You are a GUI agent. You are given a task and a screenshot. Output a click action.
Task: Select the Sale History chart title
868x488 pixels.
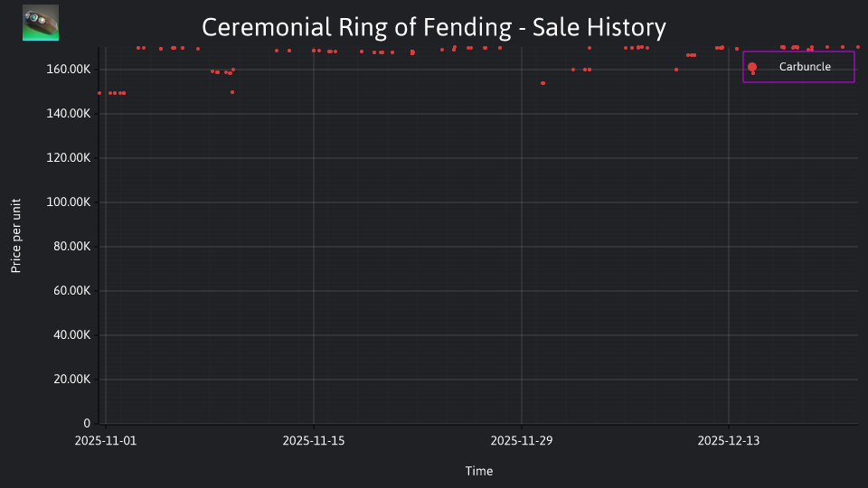click(433, 27)
